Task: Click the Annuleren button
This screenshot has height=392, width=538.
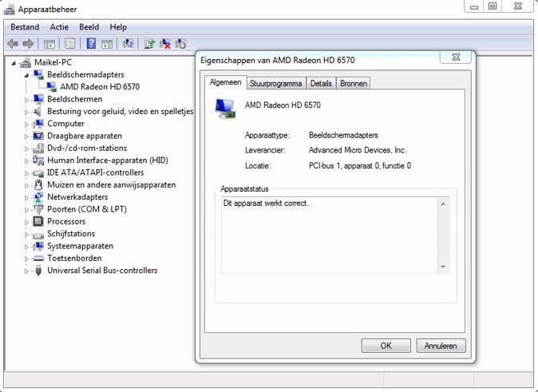Action: [441, 346]
